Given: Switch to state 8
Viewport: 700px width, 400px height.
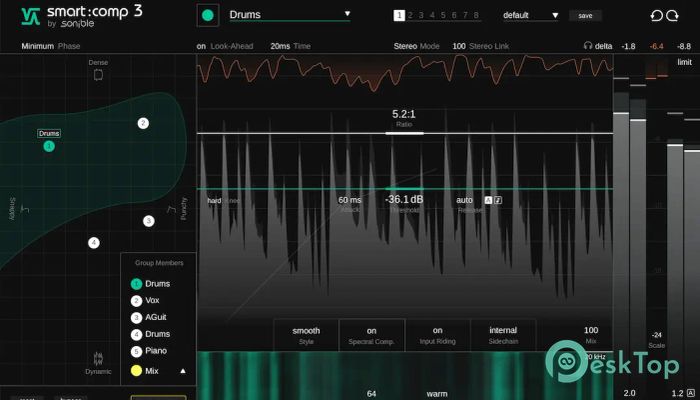Looking at the screenshot, I should click(x=476, y=16).
